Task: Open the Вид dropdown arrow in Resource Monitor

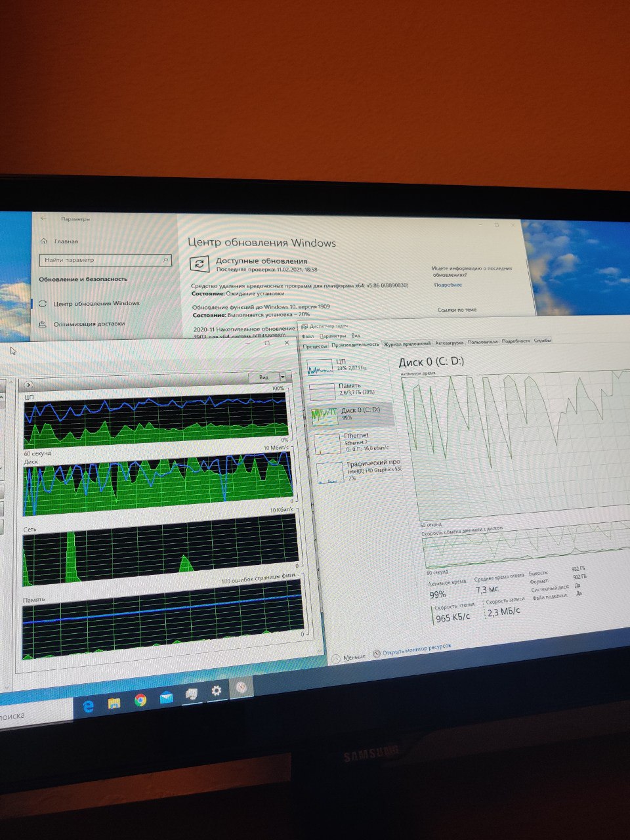Action: pyautogui.click(x=282, y=377)
